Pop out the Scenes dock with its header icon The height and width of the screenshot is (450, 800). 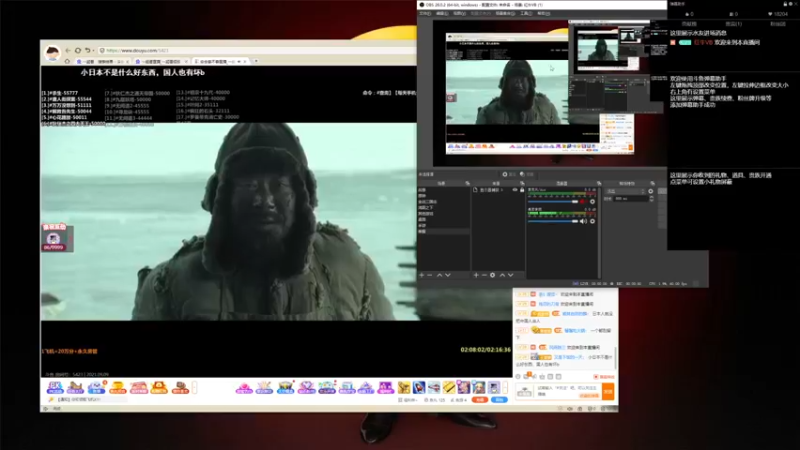[467, 183]
